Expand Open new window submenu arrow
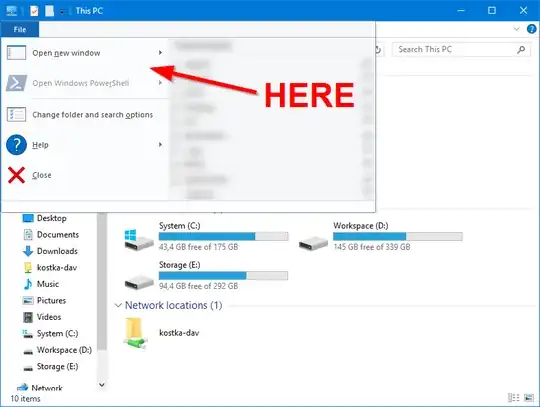540x407 pixels. [x=160, y=53]
